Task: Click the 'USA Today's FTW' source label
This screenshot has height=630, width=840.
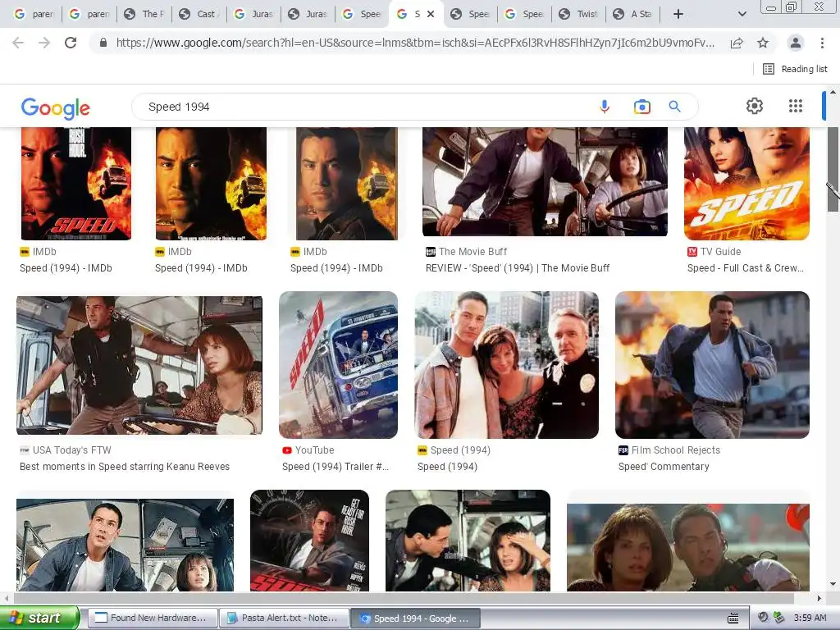Action: 72,450
